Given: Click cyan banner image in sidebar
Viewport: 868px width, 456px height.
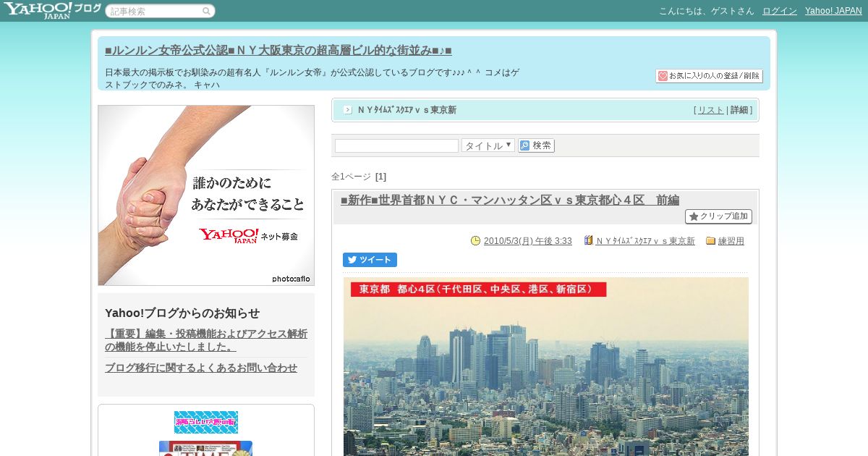Looking at the screenshot, I should click(x=206, y=422).
